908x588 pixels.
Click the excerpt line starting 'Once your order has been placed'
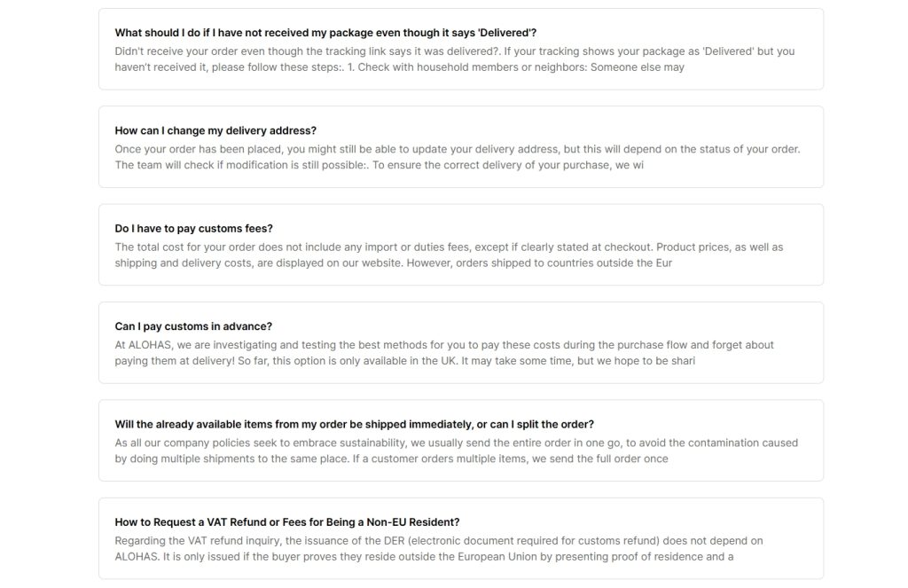point(457,149)
